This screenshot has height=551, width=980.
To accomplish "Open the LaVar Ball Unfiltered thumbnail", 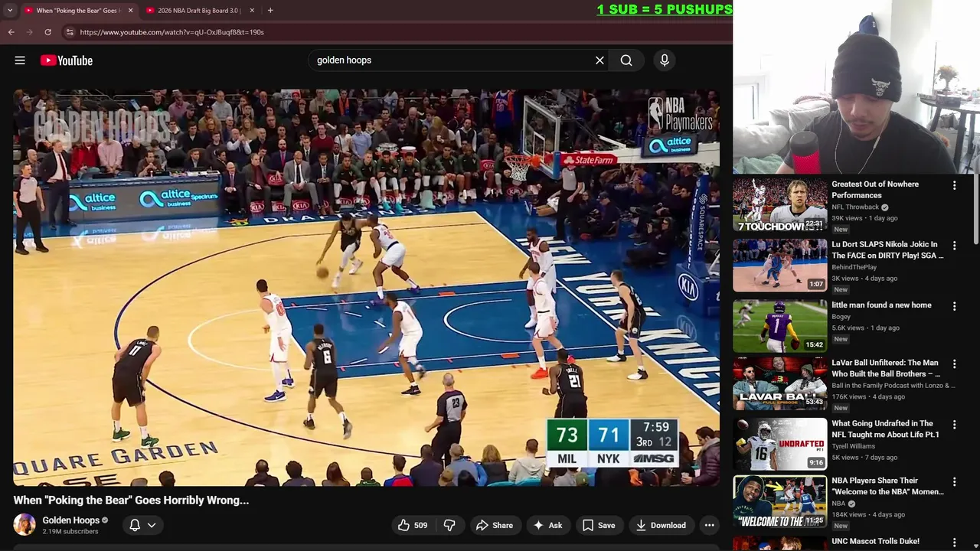I will (779, 384).
